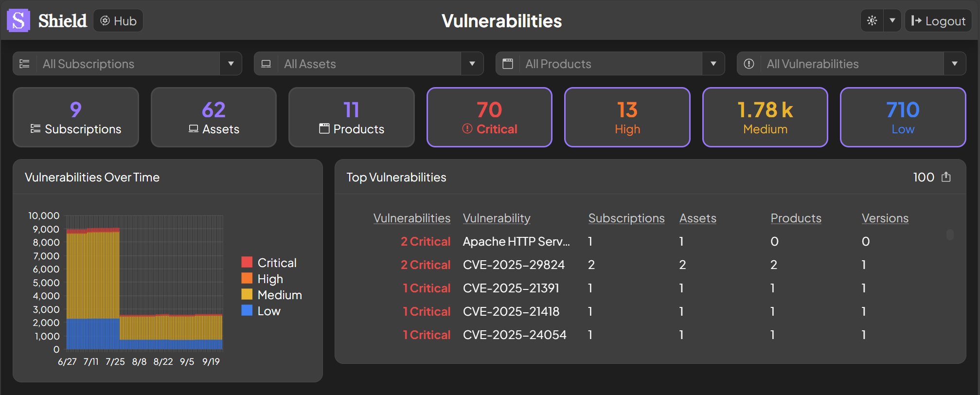Toggle the theme sun icon
Screen dimensions: 980x395
(x=872, y=21)
